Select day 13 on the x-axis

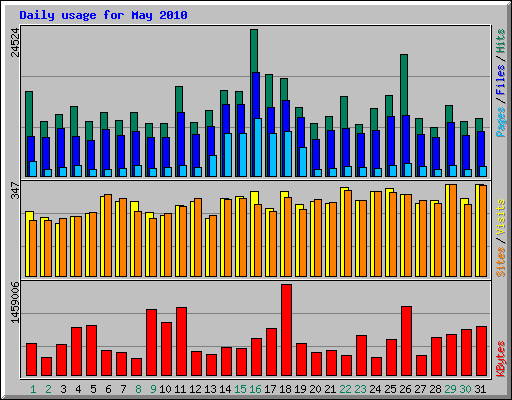point(210,389)
